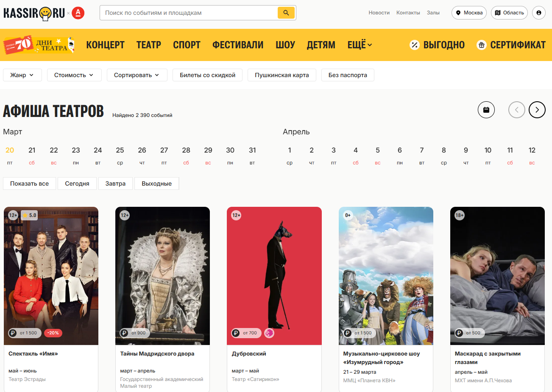Click the Дни театра promo banner
The image size is (552, 392).
tap(39, 45)
